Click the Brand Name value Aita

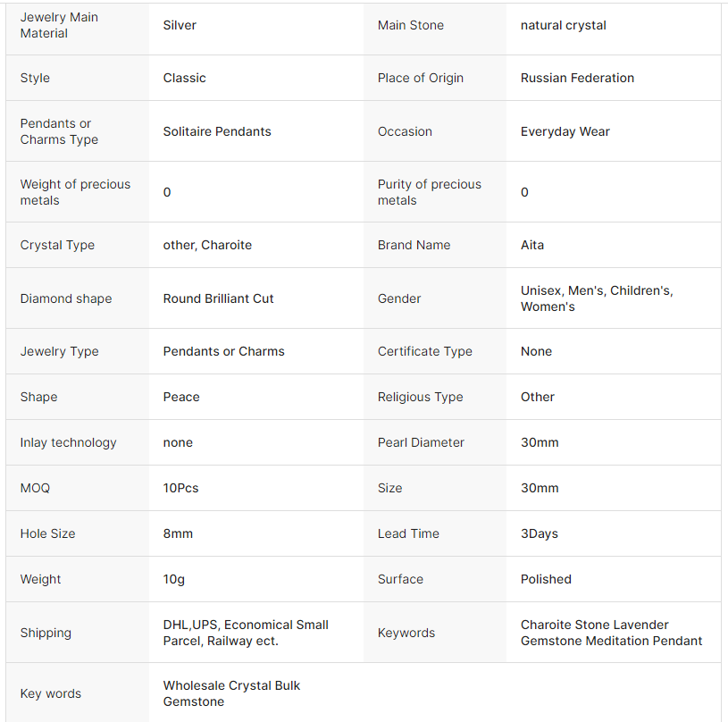[x=532, y=245]
